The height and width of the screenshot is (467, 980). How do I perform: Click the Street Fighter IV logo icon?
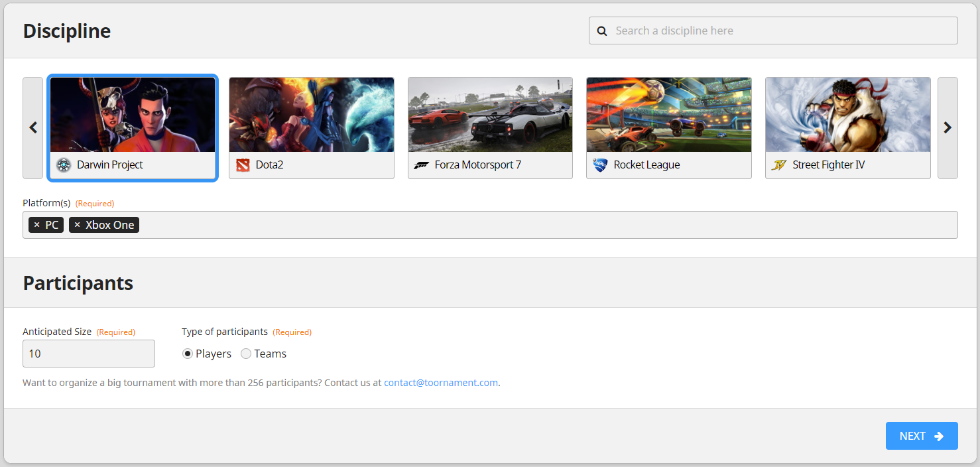click(x=779, y=165)
